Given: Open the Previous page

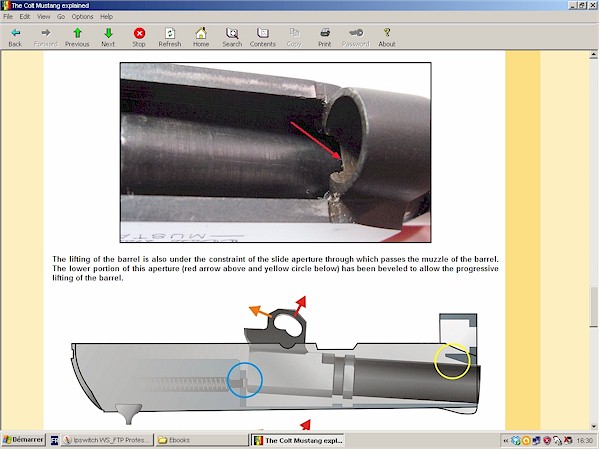Looking at the screenshot, I should click(77, 37).
